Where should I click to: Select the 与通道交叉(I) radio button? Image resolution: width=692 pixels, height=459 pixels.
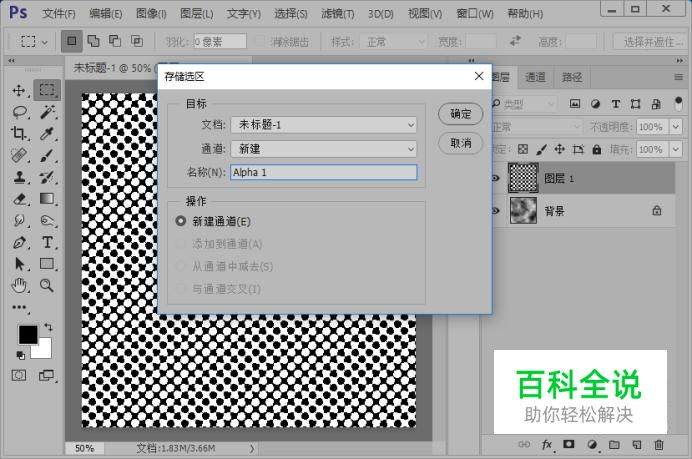point(181,289)
